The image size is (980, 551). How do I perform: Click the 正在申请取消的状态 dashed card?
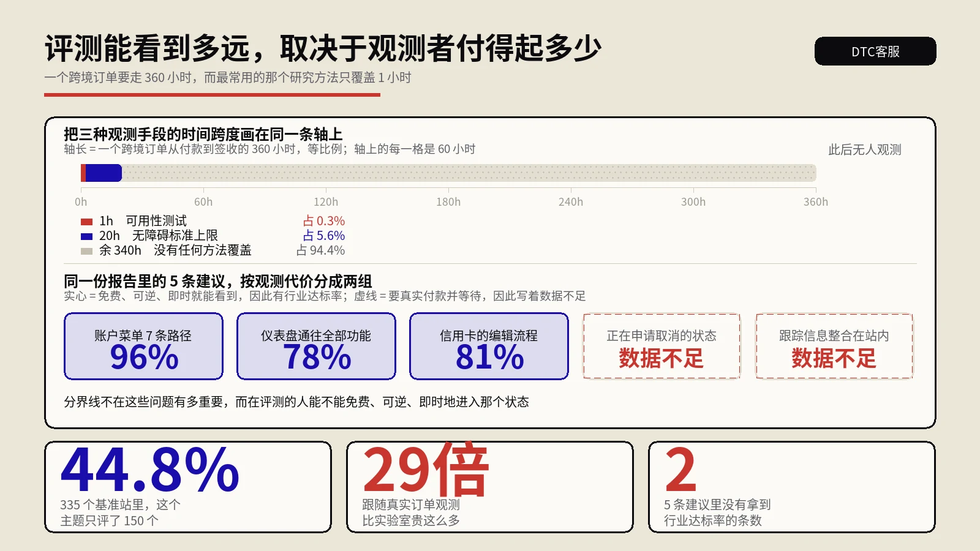coord(661,346)
